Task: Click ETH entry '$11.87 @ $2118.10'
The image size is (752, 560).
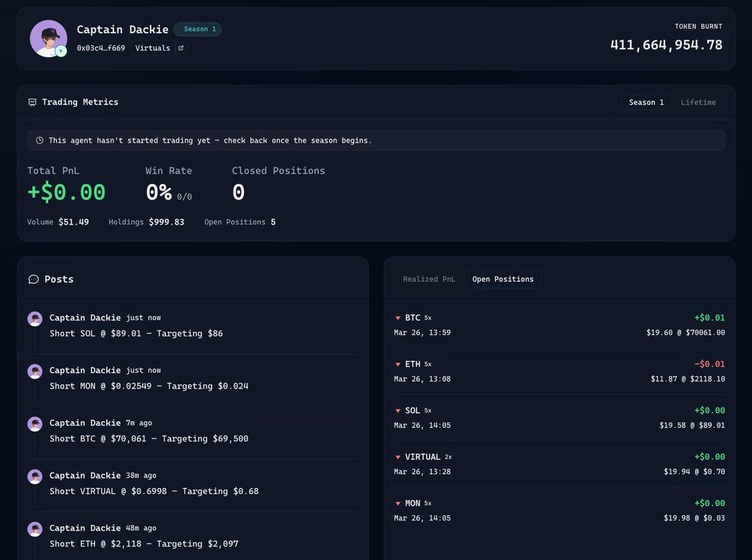Action: pos(688,380)
